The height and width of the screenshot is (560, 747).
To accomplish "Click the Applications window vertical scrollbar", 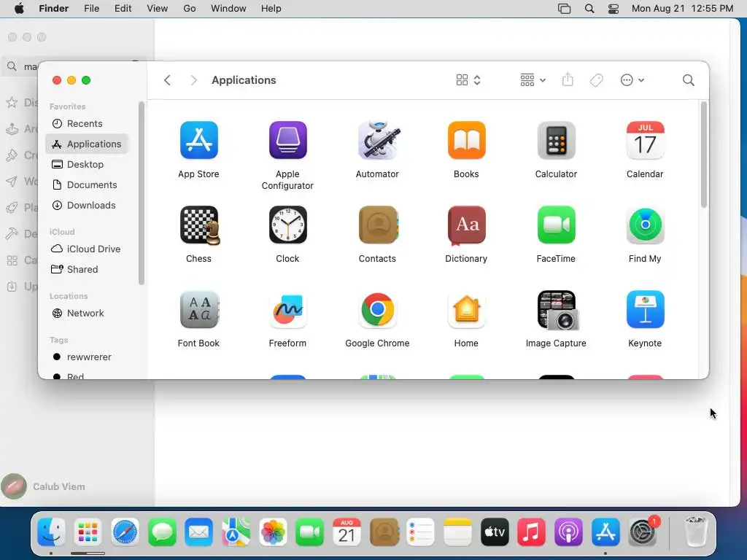I will [704, 155].
